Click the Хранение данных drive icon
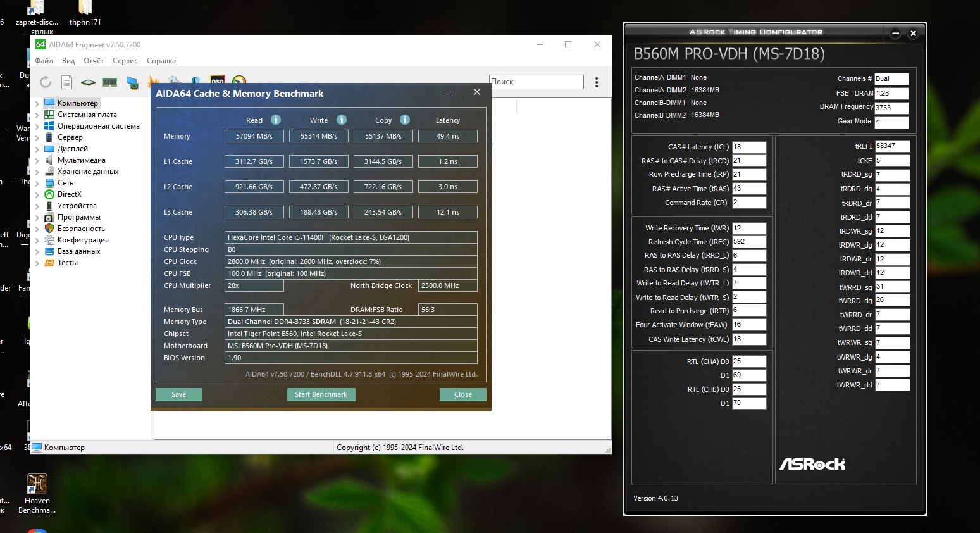The height and width of the screenshot is (533, 980). pyautogui.click(x=49, y=172)
